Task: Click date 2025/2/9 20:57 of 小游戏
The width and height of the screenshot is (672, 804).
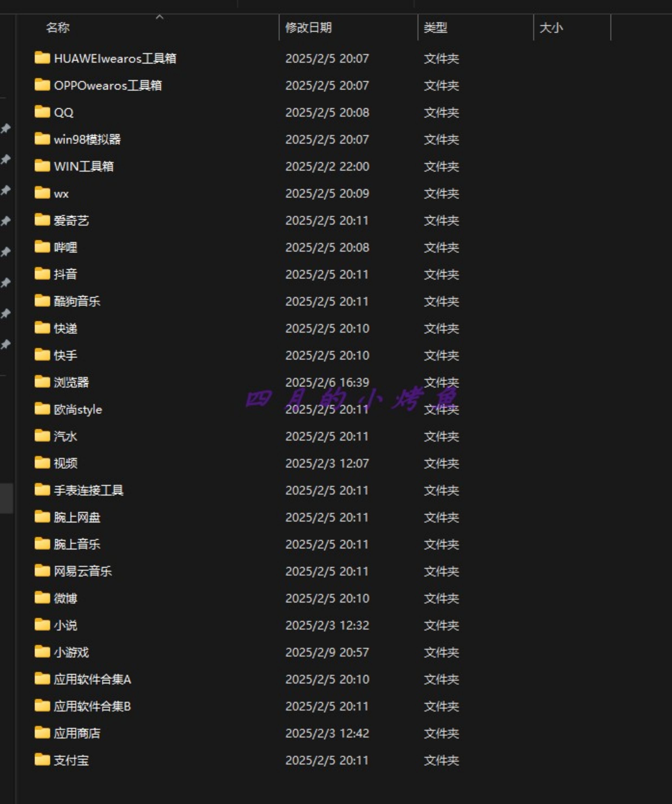Action: (327, 652)
